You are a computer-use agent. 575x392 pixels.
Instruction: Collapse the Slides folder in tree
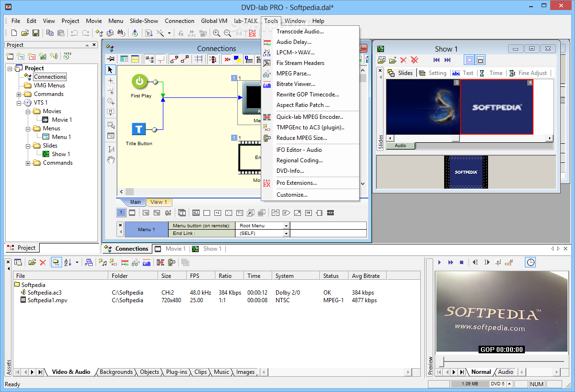point(28,146)
